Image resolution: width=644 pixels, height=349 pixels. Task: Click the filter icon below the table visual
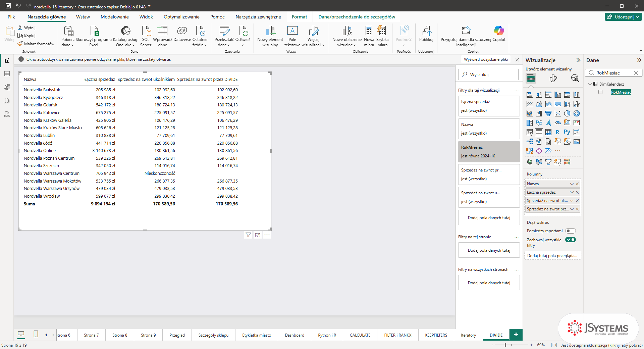(248, 235)
